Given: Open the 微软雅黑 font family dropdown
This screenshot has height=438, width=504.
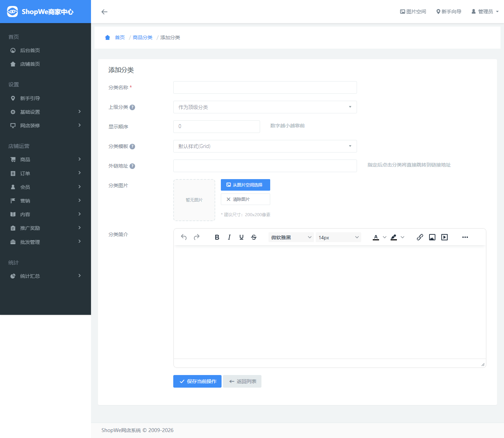Looking at the screenshot, I should [291, 237].
